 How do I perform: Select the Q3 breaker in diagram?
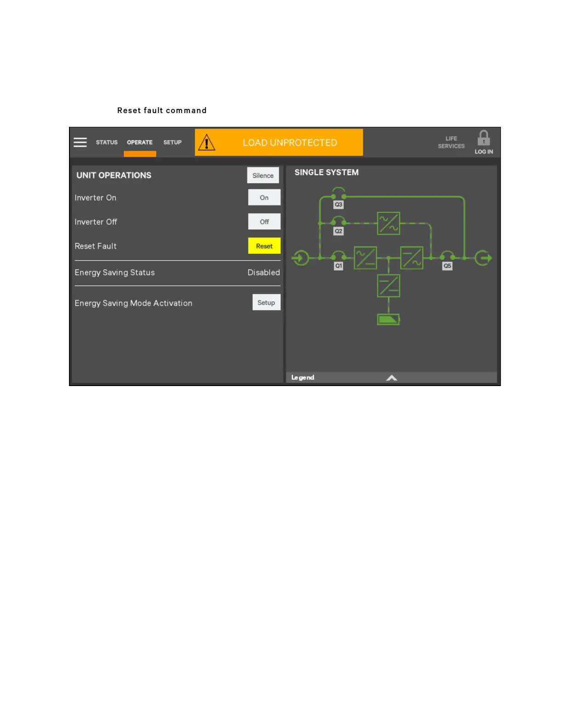click(339, 199)
